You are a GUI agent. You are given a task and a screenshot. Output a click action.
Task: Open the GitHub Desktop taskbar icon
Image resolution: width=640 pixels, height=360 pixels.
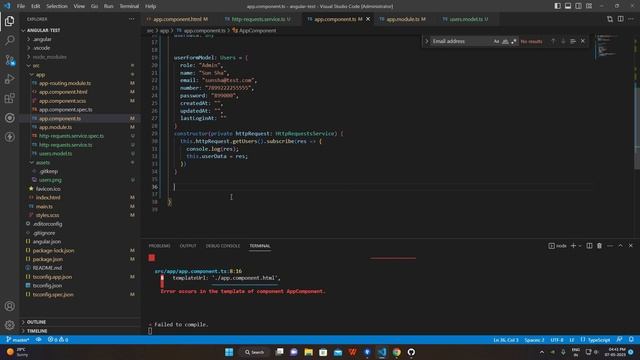pyautogui.click(x=411, y=352)
